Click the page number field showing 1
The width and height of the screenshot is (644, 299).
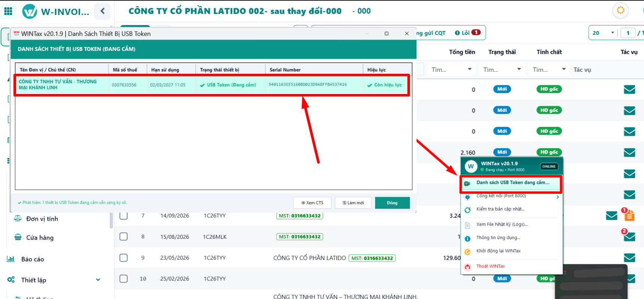pos(628,33)
